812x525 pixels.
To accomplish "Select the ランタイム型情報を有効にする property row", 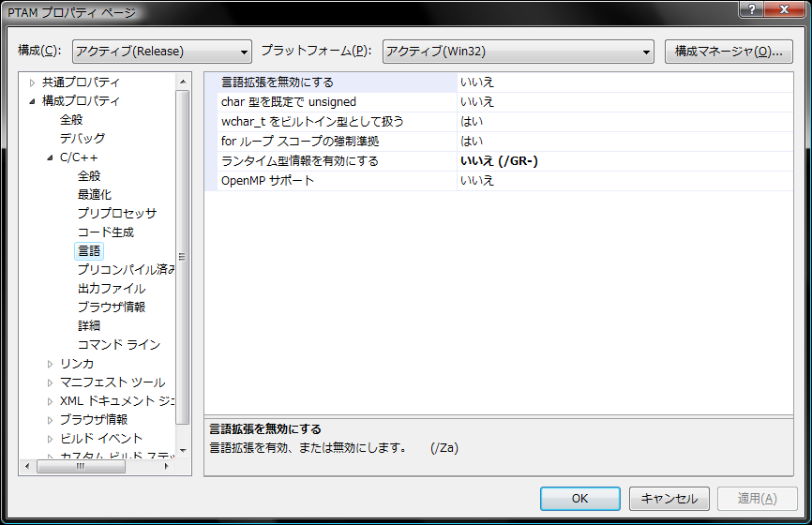I will click(300, 161).
